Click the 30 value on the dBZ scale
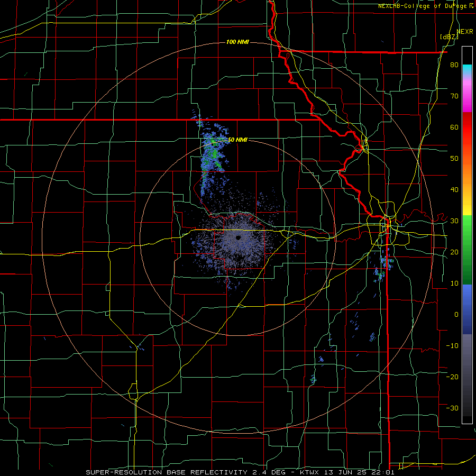The width and height of the screenshot is (476, 476). pyautogui.click(x=454, y=221)
